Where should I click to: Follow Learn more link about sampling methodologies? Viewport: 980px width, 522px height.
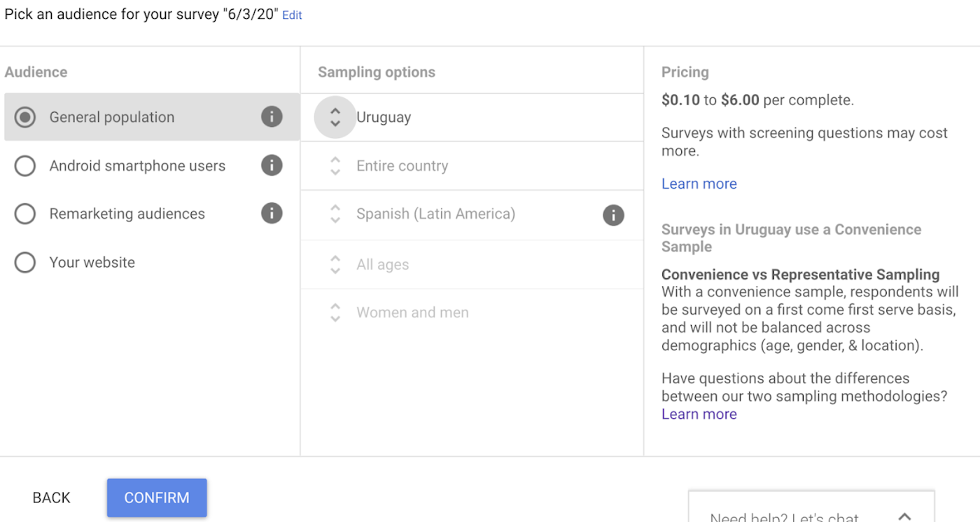699,414
